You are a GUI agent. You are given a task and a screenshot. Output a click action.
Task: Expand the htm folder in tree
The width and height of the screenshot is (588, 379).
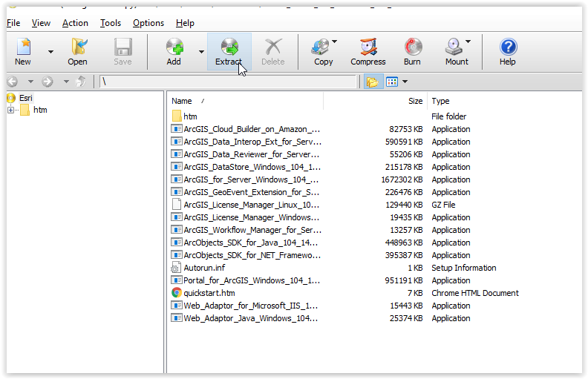tap(10, 110)
